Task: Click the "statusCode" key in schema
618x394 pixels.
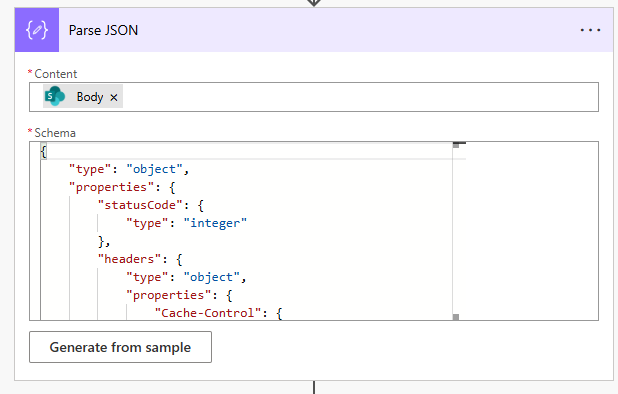Action: click(140, 205)
